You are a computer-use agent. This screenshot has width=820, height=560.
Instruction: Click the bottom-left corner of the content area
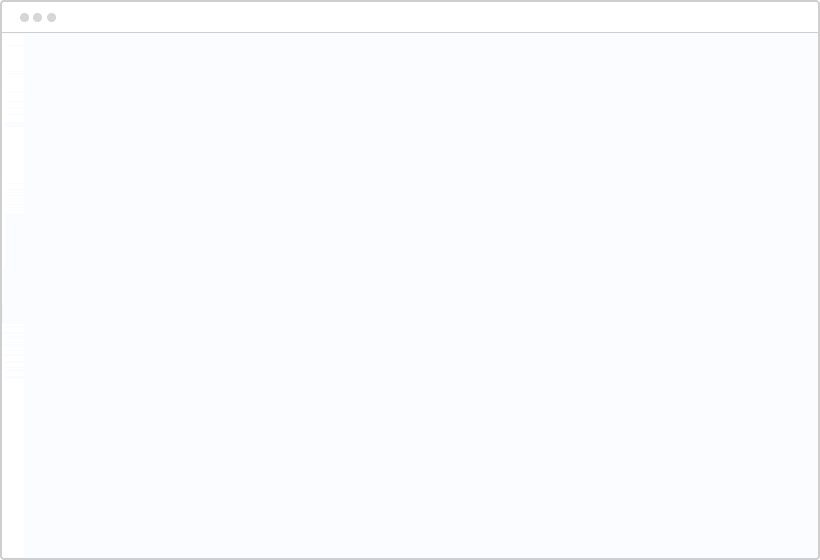(28, 553)
